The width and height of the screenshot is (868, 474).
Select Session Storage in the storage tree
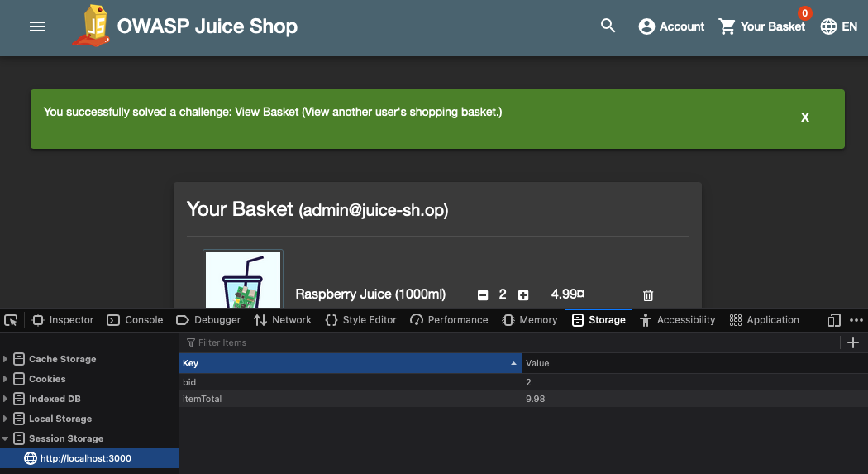pos(66,438)
